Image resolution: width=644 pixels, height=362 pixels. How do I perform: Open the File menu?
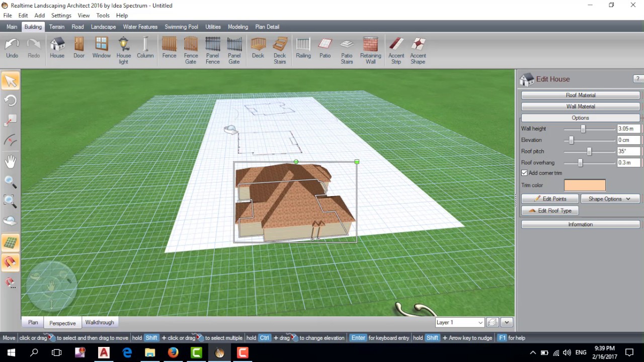[x=8, y=16]
